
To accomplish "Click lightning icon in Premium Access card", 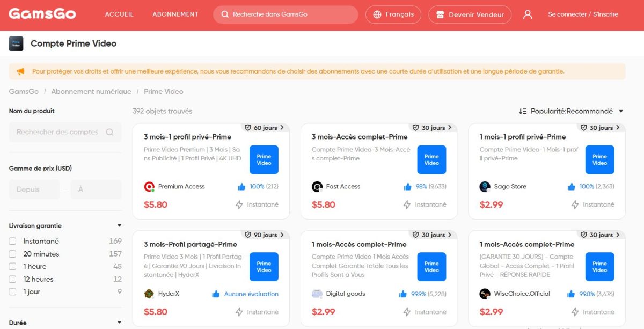I will pos(239,204).
